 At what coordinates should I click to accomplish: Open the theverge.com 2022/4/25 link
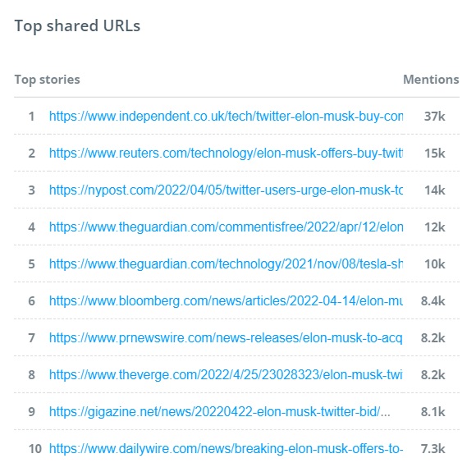pos(226,375)
